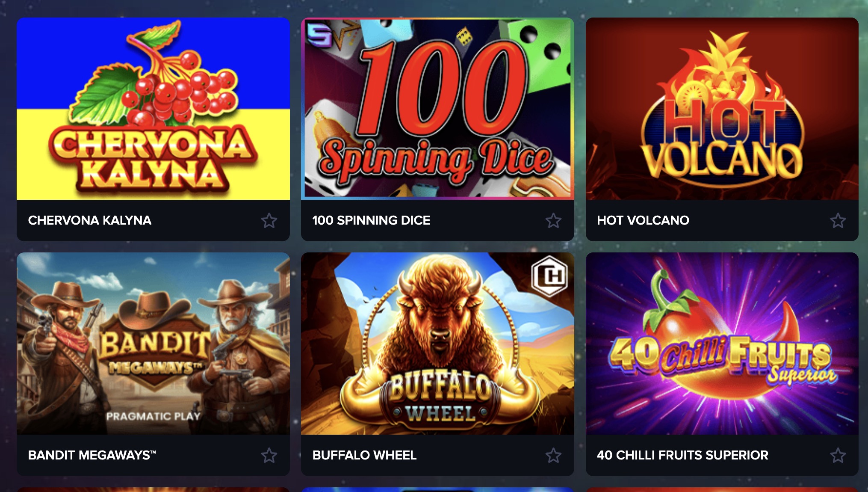Add Bandit Megaways to favorites star
The image size is (868, 492).
coord(269,455)
